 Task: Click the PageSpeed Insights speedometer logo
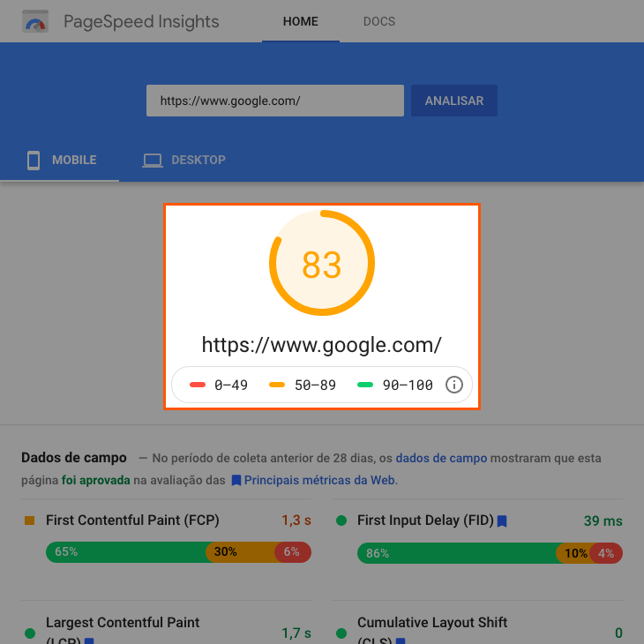tap(35, 21)
